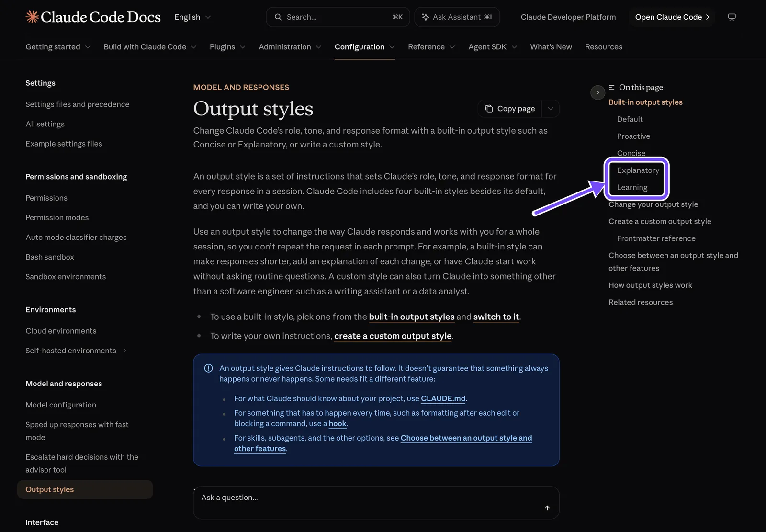Open Settings files and precedence page

coord(77,104)
